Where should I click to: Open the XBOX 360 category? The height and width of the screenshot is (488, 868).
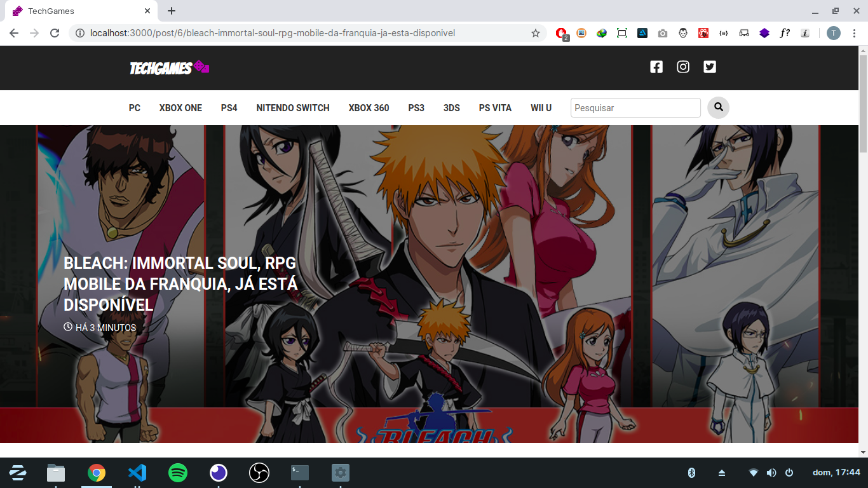click(369, 108)
